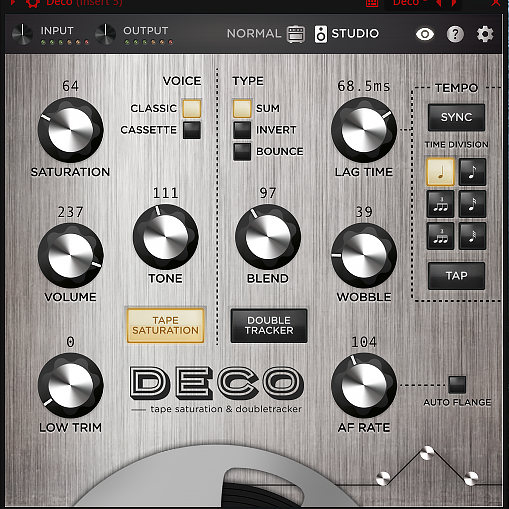Select SUM doubletracker type

[x=242, y=109]
